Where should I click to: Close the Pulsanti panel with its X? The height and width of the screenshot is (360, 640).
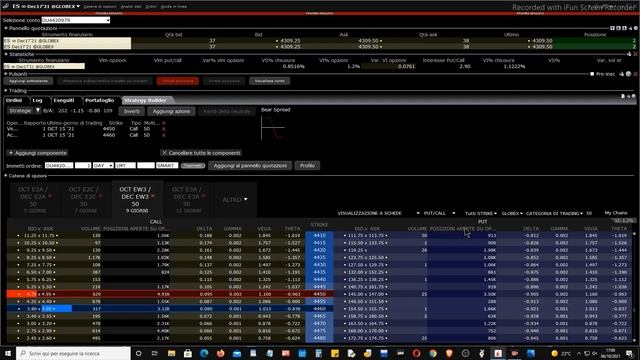636,74
